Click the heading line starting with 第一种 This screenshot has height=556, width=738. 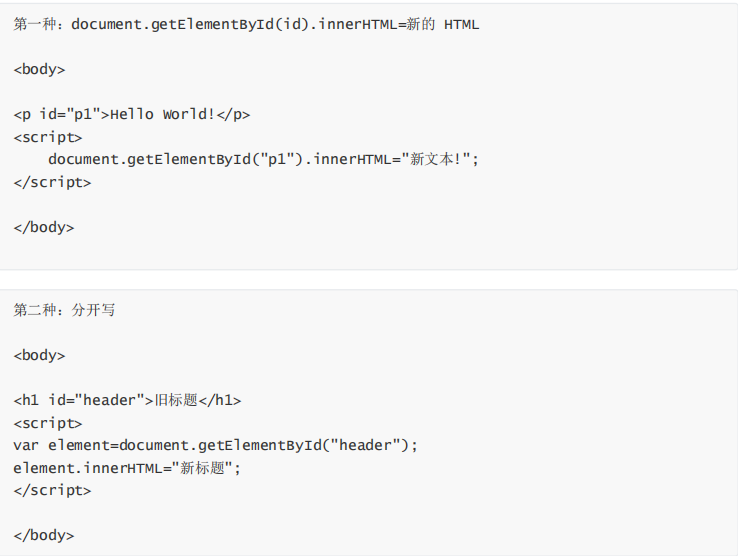click(x=246, y=24)
